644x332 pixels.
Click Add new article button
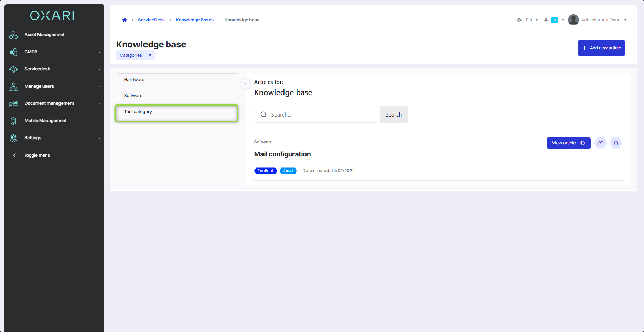(601, 48)
